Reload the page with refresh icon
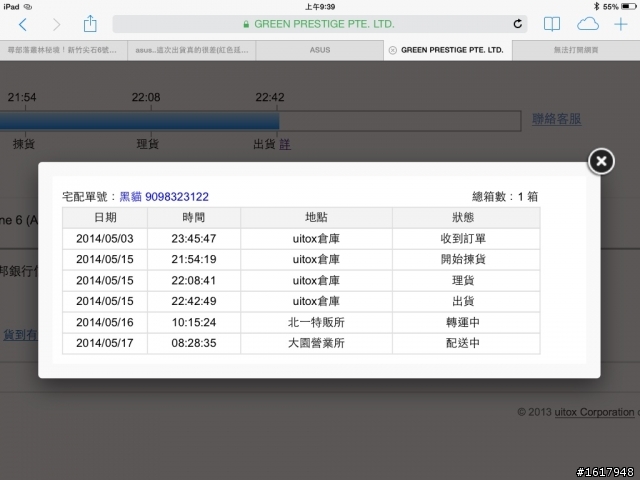 518,24
